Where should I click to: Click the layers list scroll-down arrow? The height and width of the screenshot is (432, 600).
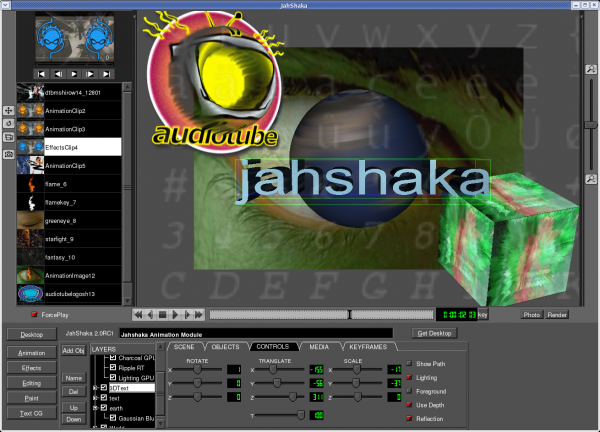(x=161, y=423)
